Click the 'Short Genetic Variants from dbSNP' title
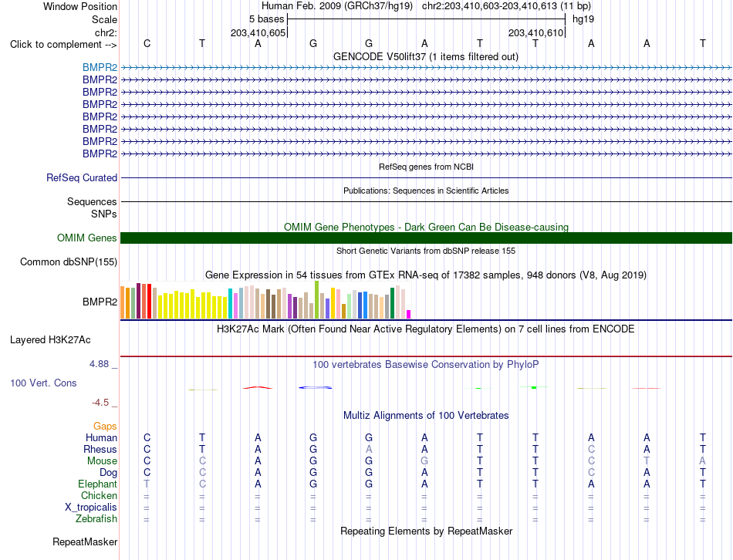 click(426, 251)
